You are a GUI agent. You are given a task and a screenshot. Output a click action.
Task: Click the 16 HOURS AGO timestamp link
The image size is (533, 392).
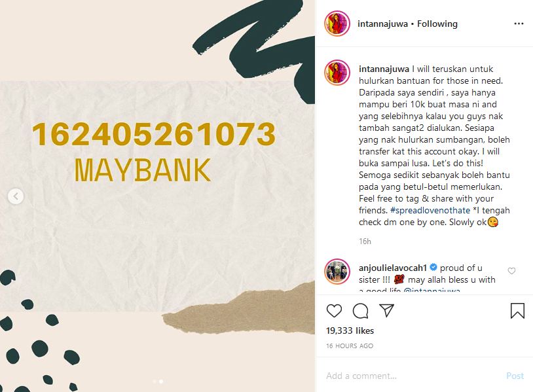click(350, 346)
